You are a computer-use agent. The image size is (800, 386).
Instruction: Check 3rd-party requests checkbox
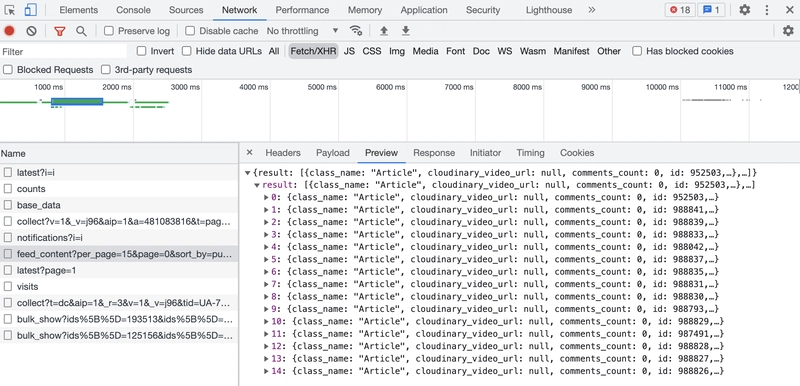click(106, 69)
